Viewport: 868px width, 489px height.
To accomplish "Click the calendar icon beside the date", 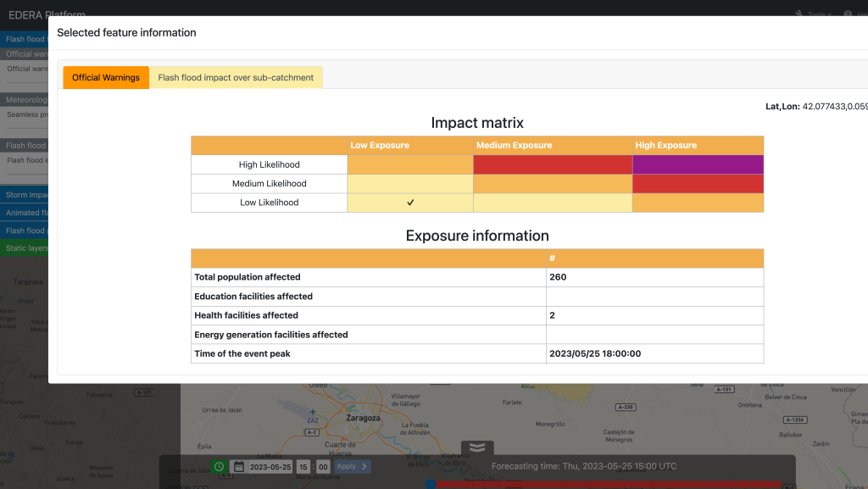I will 239,466.
